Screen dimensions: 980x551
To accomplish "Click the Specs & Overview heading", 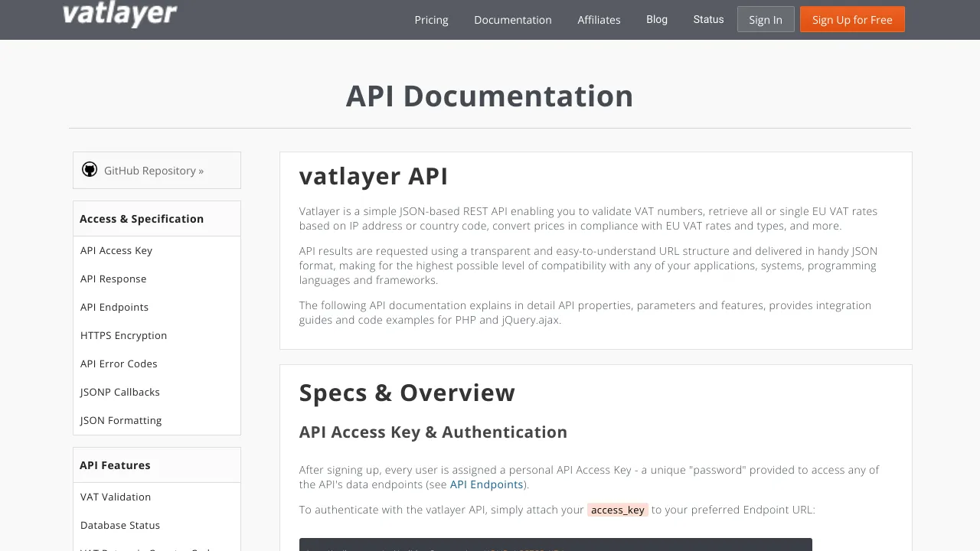I will click(x=407, y=393).
